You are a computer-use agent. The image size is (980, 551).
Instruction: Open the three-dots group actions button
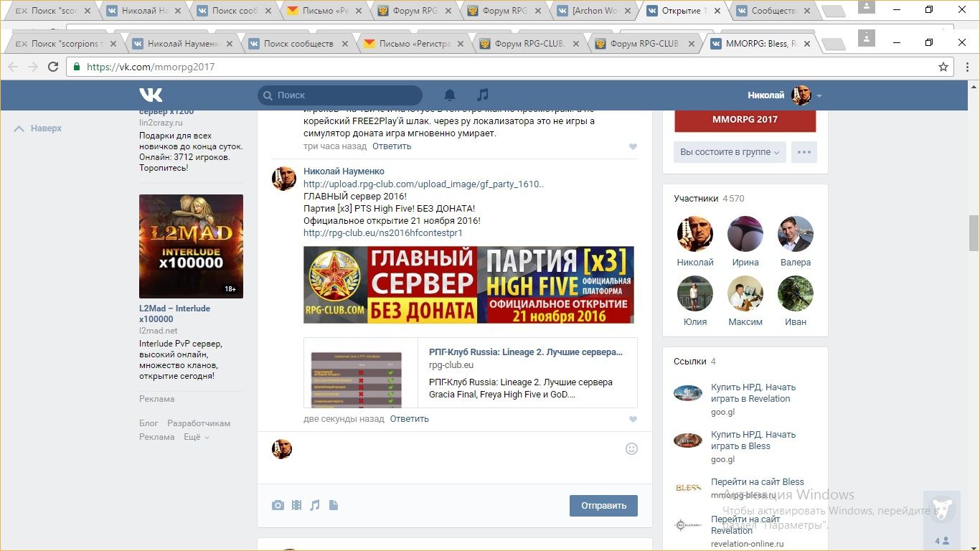pos(804,152)
